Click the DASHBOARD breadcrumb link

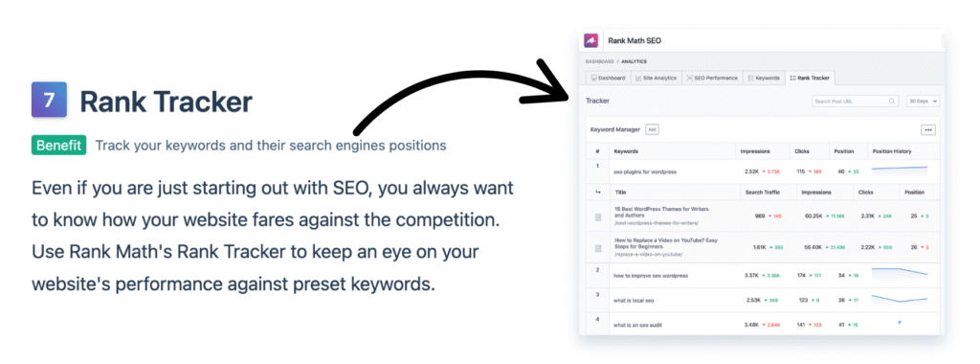(601, 61)
